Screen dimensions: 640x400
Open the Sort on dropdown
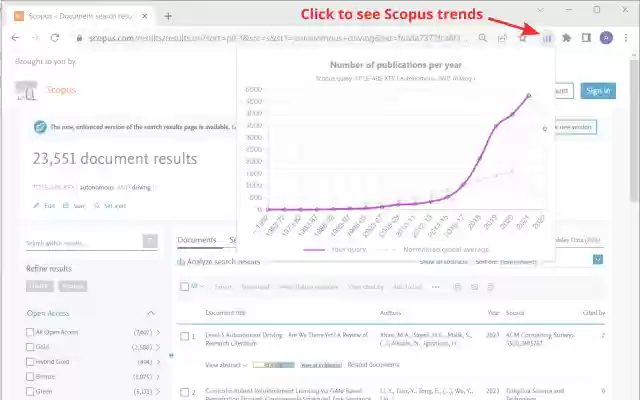pyautogui.click(x=518, y=262)
